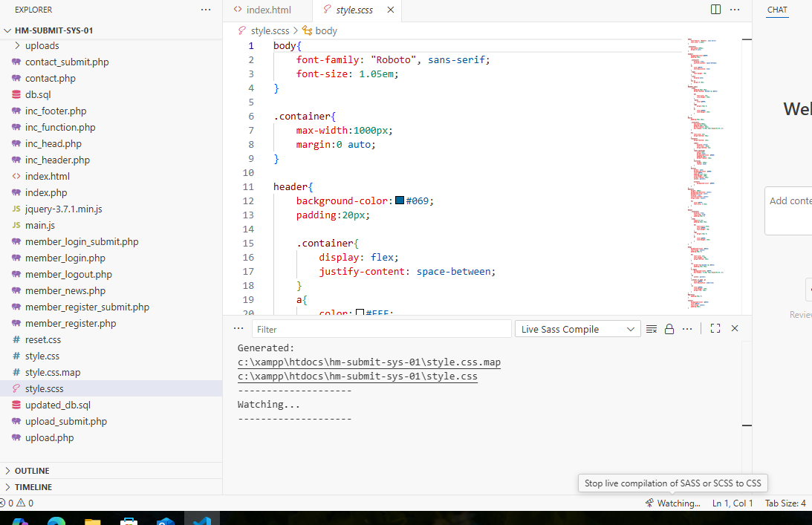
Task: Open the generated style.css.map path link
Action: tap(369, 362)
